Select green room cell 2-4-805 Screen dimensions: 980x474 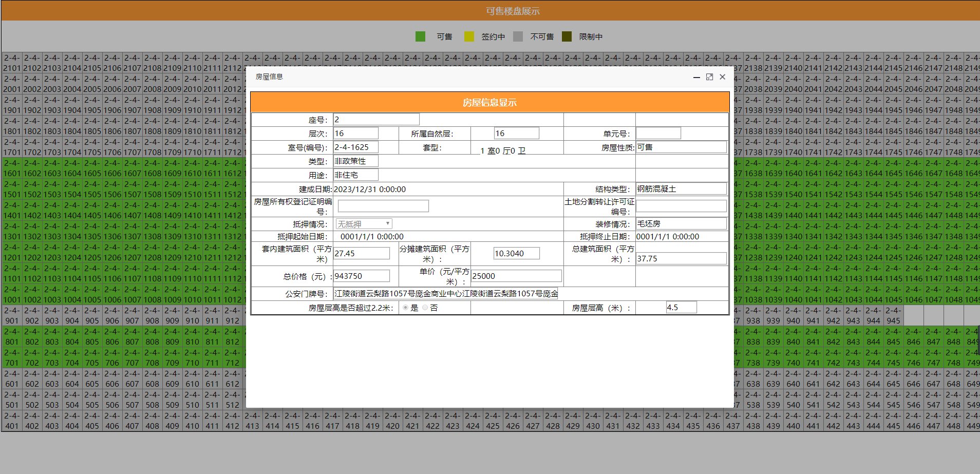(92, 336)
